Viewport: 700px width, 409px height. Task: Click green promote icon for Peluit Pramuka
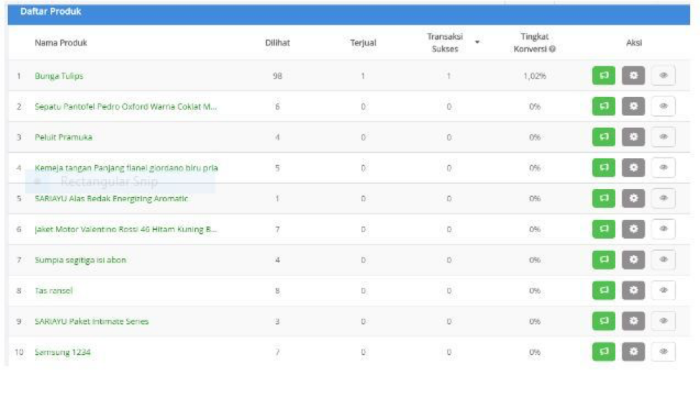click(604, 137)
